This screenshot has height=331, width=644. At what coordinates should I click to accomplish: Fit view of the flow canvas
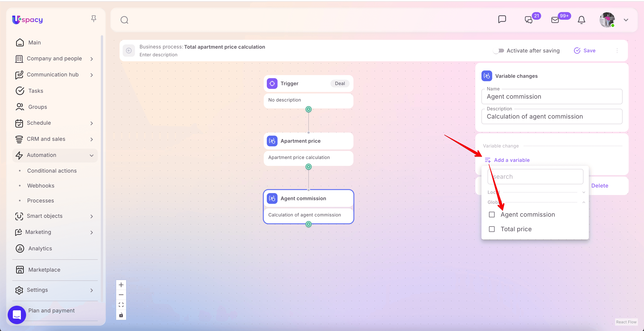pos(121,305)
